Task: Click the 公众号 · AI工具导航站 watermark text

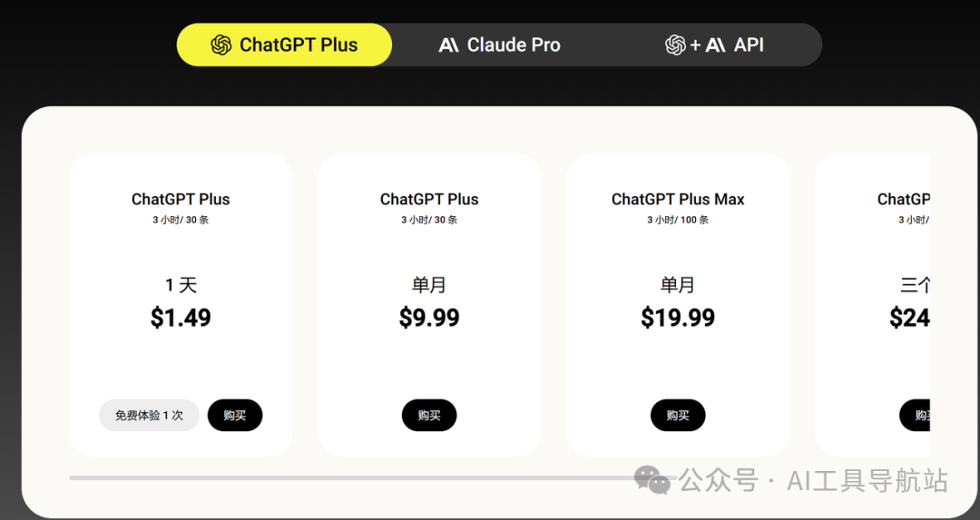Action: (x=814, y=480)
